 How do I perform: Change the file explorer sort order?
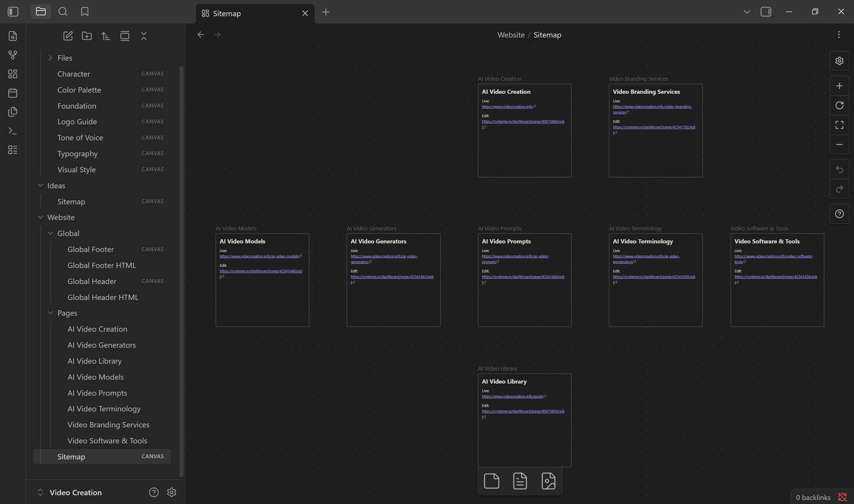coord(106,36)
